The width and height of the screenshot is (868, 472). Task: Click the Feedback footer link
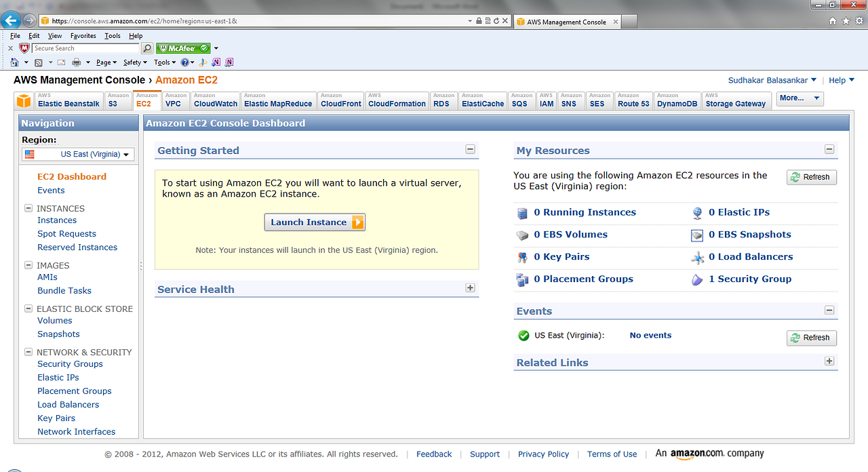[x=434, y=454]
